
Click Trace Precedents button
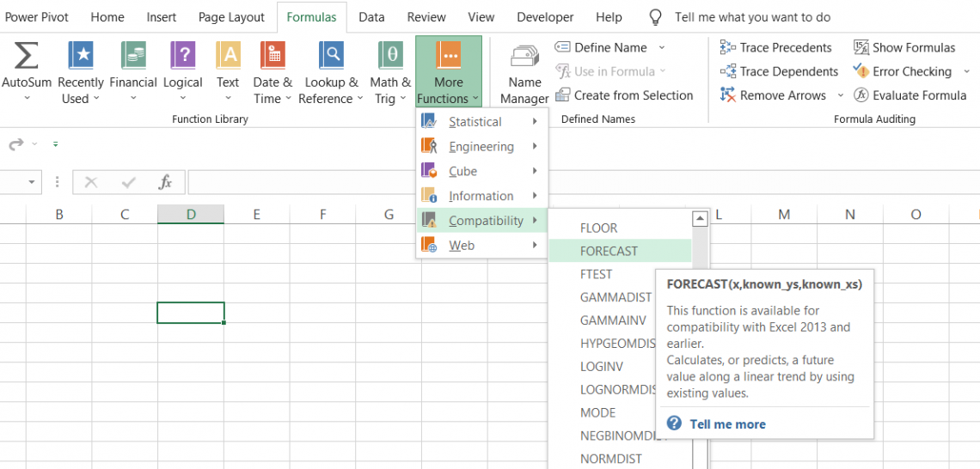click(776, 47)
